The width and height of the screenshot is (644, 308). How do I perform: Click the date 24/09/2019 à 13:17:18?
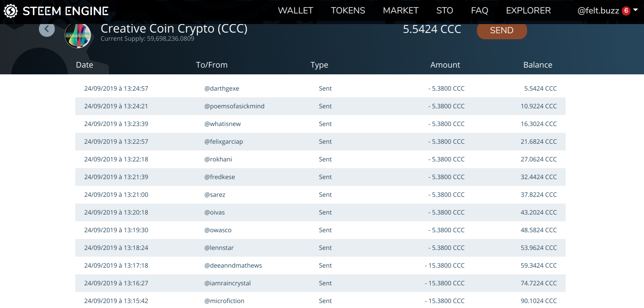tap(116, 266)
